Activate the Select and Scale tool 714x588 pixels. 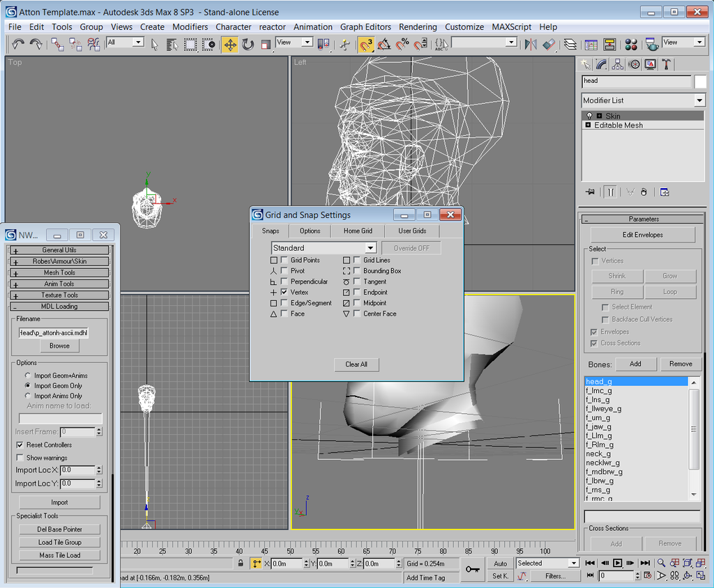tap(266, 45)
